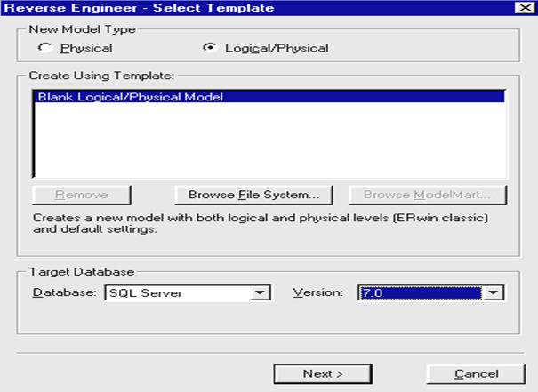This screenshot has width=538, height=392.
Task: Click the Browse ModelMart button
Action: [428, 195]
